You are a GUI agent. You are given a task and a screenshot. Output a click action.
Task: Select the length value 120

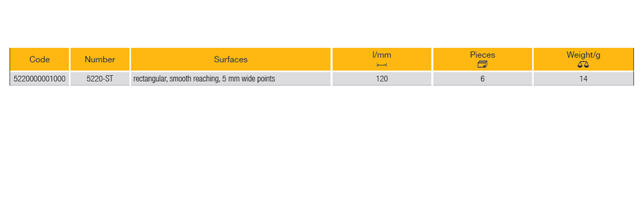tap(382, 79)
